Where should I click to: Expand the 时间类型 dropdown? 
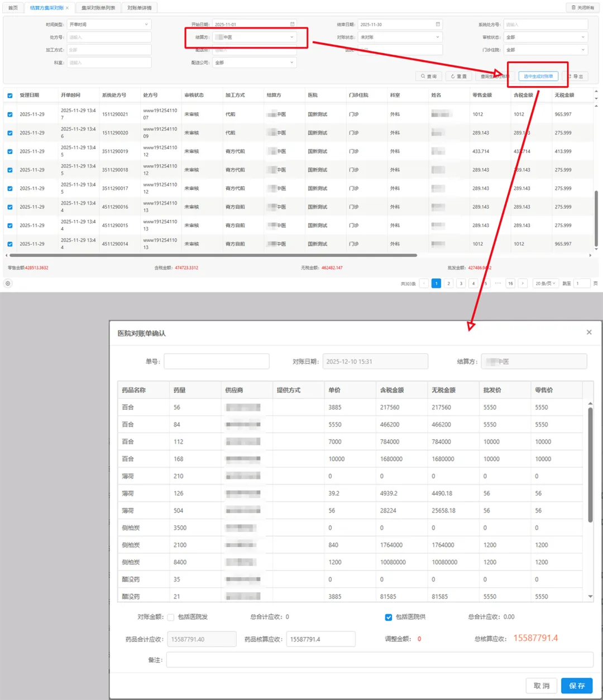coord(109,25)
